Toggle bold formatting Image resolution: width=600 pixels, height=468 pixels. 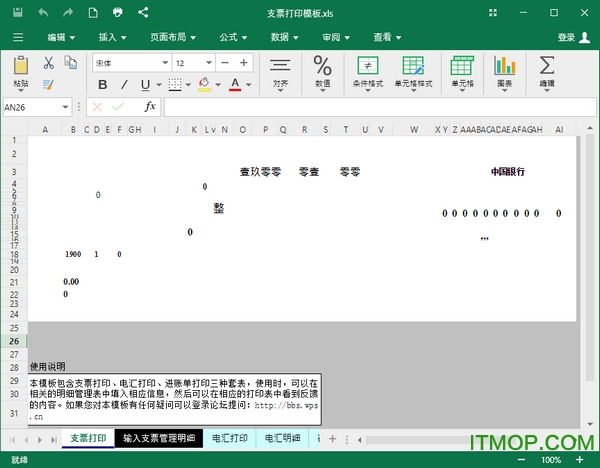(103, 85)
